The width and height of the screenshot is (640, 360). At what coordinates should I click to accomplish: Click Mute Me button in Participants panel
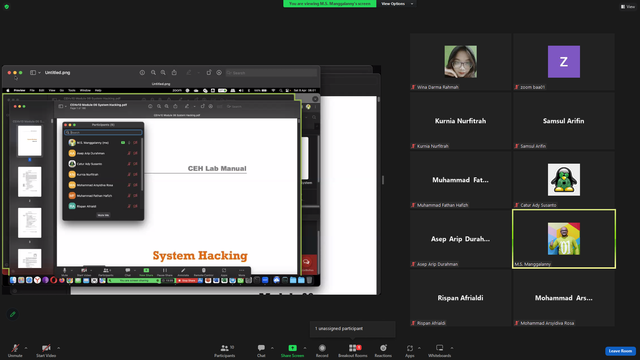click(103, 215)
